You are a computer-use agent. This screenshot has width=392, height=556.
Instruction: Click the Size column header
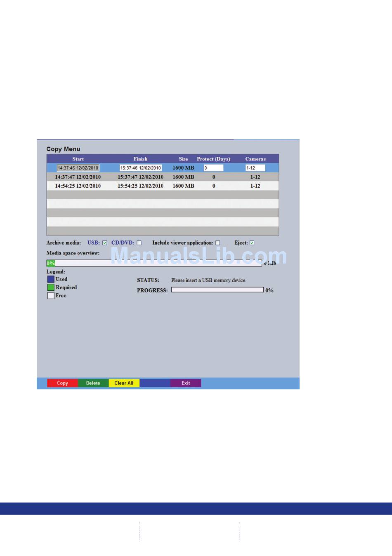pyautogui.click(x=183, y=159)
